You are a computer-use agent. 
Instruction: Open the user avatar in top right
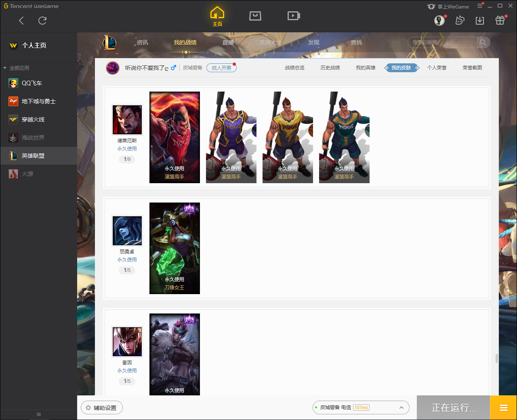click(439, 20)
